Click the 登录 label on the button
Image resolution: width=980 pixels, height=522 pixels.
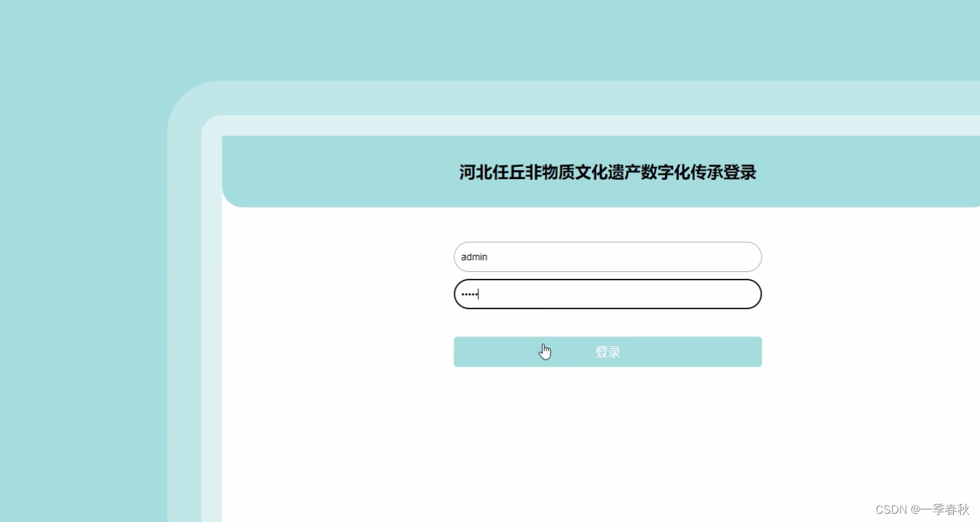pos(607,351)
